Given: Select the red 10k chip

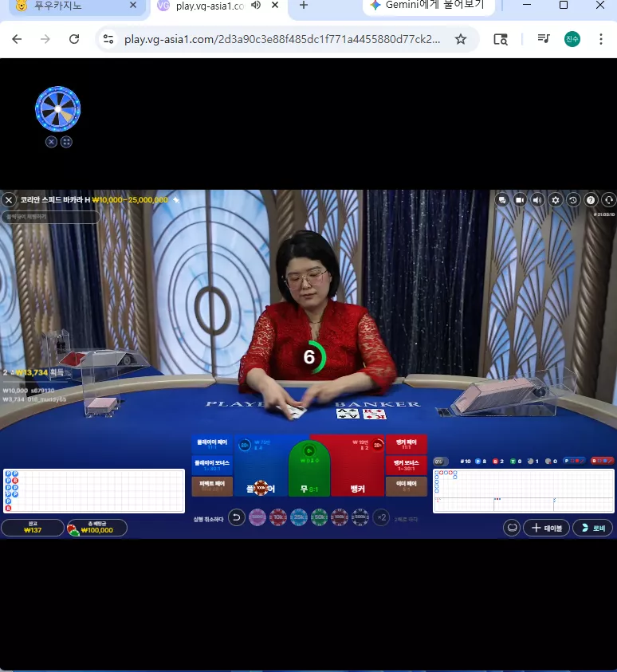Looking at the screenshot, I should coord(278,517).
